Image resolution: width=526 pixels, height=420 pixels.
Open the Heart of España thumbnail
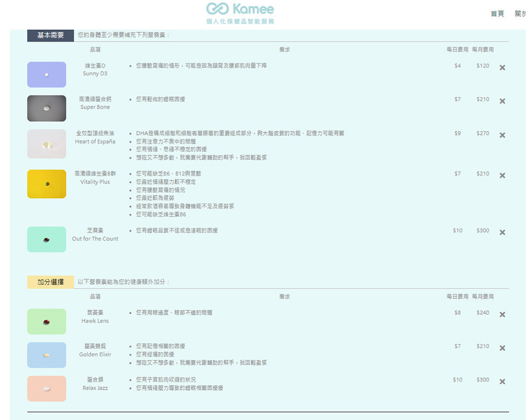click(47, 144)
